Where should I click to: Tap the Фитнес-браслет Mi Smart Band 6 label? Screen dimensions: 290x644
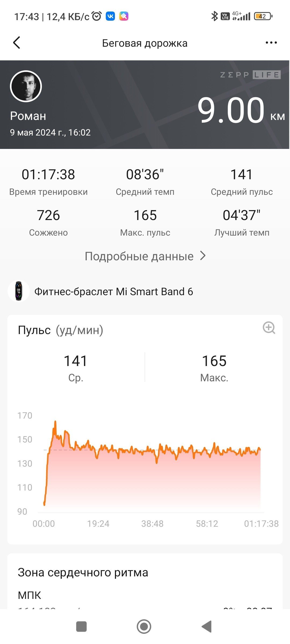114,291
